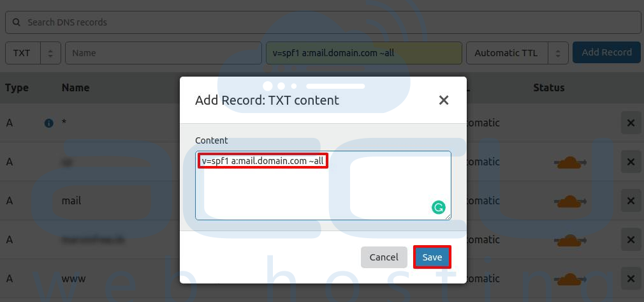
Task: Delete the mail A record
Action: (x=631, y=200)
